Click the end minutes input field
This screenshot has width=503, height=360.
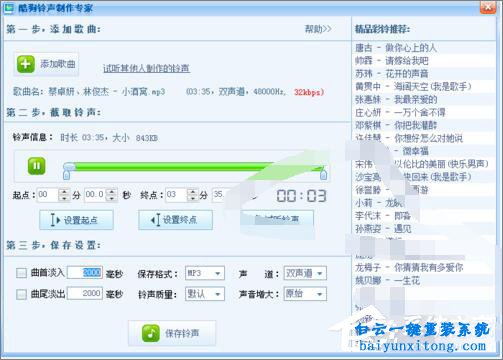click(177, 195)
